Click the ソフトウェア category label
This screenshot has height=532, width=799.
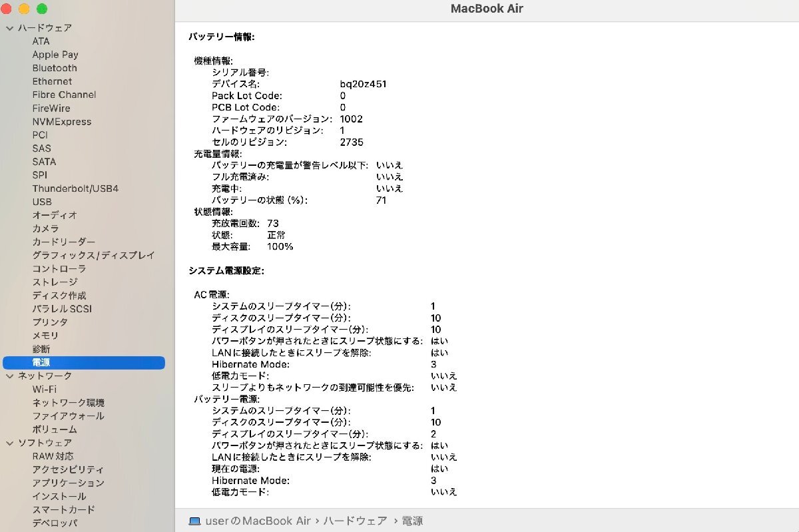pyautogui.click(x=45, y=443)
